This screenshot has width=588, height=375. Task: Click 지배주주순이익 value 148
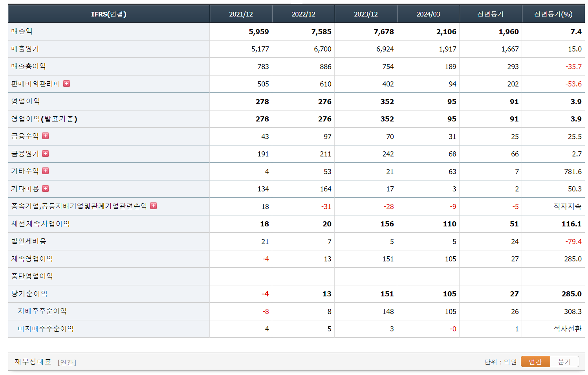(388, 311)
